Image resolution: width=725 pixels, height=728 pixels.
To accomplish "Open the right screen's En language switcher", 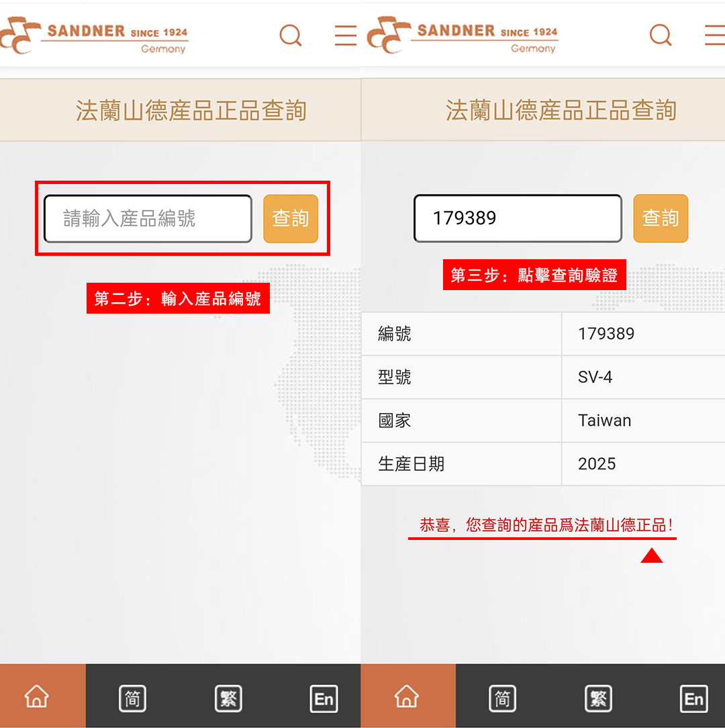I will (x=694, y=698).
